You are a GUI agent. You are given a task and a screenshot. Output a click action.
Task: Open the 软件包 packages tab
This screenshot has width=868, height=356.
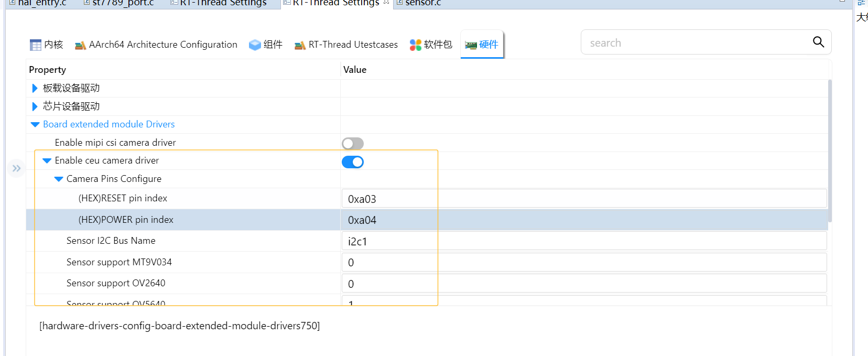[431, 45]
